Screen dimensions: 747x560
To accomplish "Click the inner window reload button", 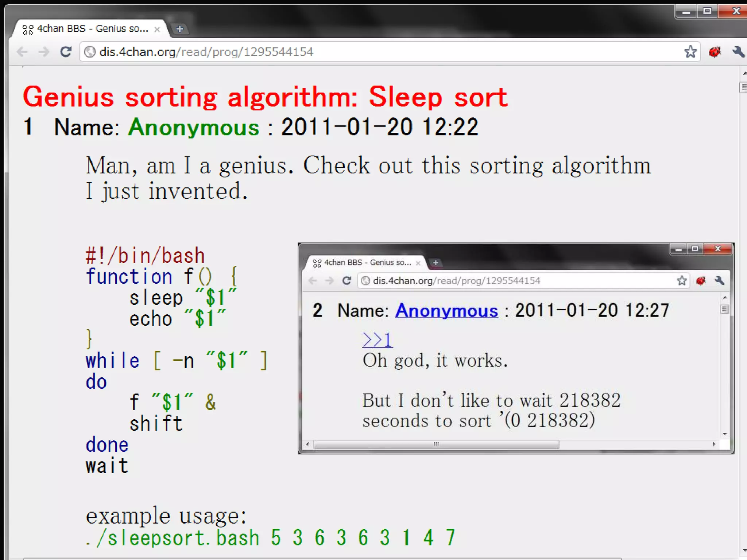I will point(347,280).
